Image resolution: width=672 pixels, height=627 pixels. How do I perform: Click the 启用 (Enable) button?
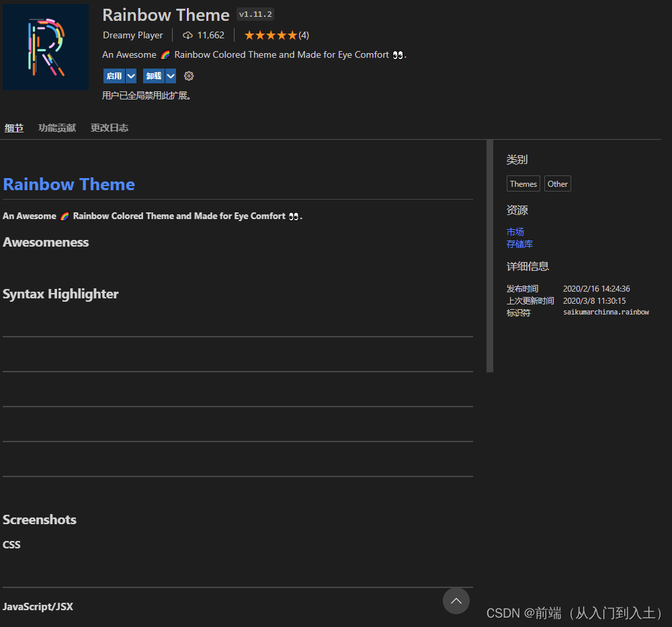(114, 77)
